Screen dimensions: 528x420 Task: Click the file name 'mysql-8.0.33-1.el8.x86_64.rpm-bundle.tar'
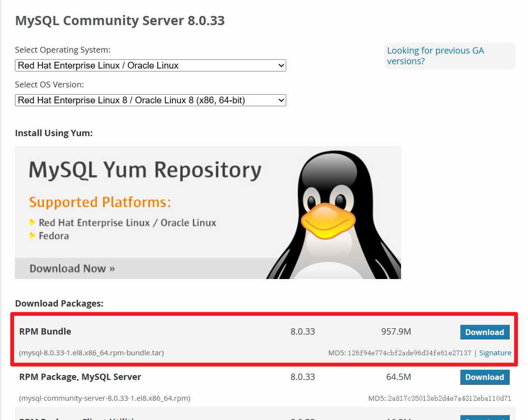point(91,352)
